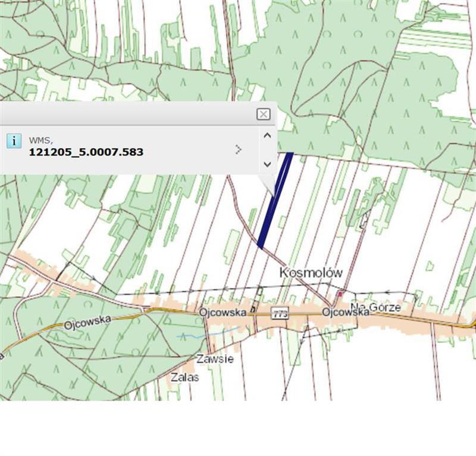Click the road 773 shield marker
Image resolution: width=476 pixels, height=456 pixels.
pyautogui.click(x=279, y=313)
